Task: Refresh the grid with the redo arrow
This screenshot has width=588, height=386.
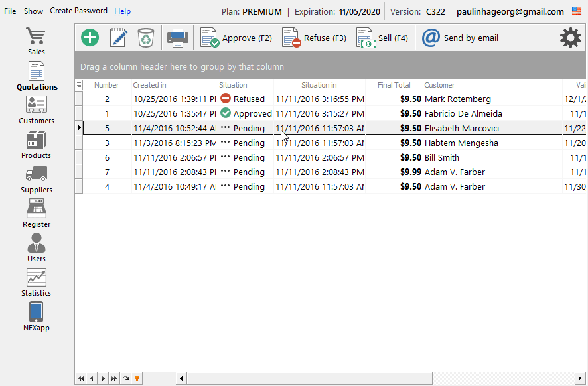Action: pos(125,378)
